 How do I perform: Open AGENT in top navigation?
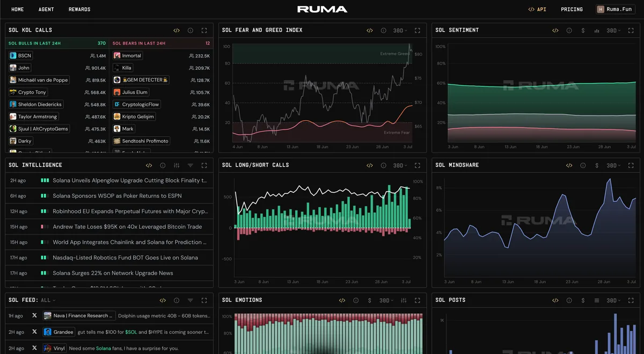[46, 9]
